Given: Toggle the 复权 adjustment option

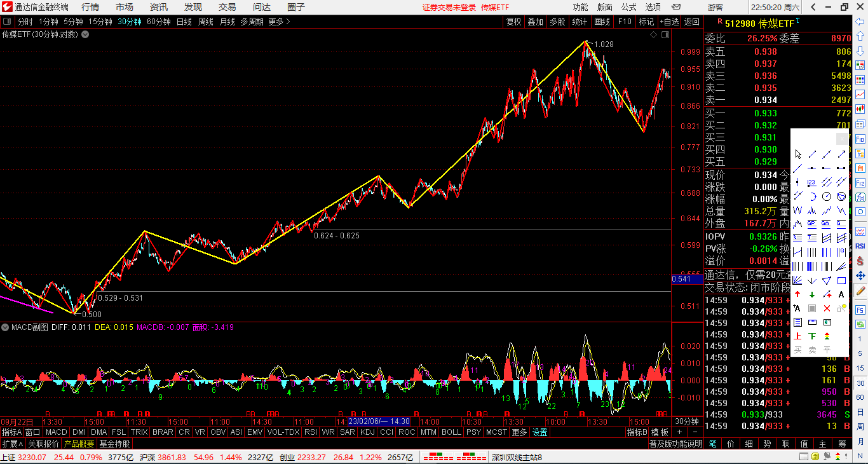Looking at the screenshot, I should point(513,22).
